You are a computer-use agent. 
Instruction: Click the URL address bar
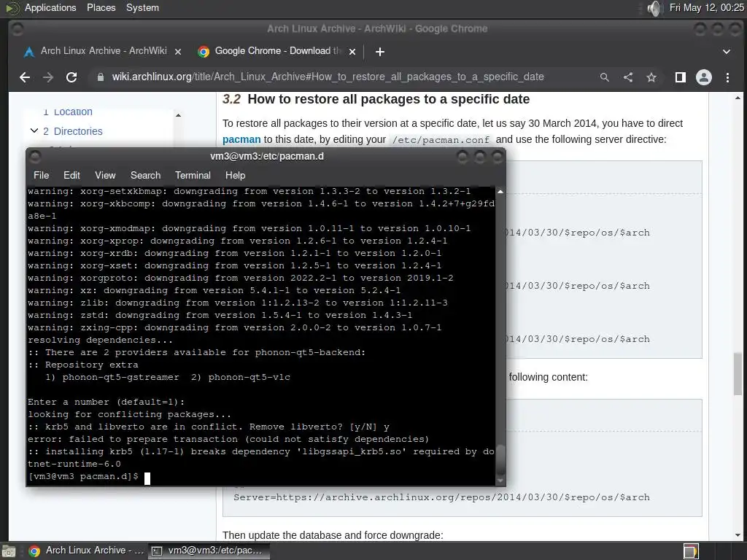(x=328, y=77)
